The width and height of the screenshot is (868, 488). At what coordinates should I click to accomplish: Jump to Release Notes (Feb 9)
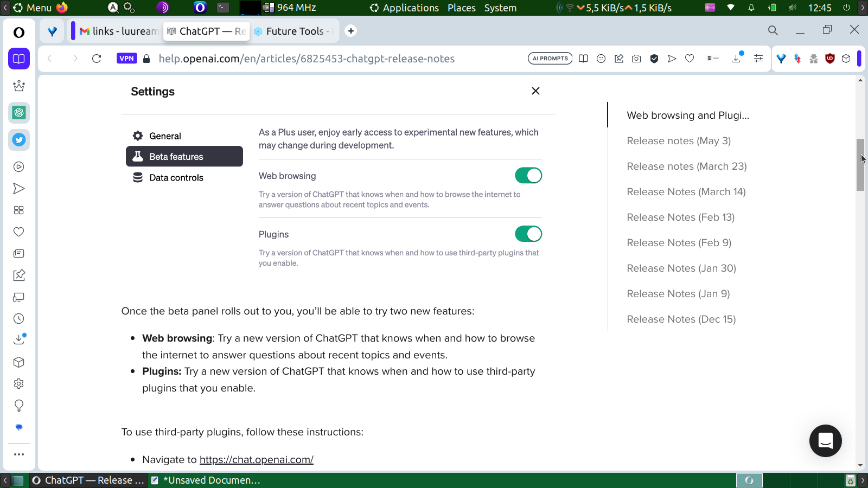pyautogui.click(x=679, y=243)
